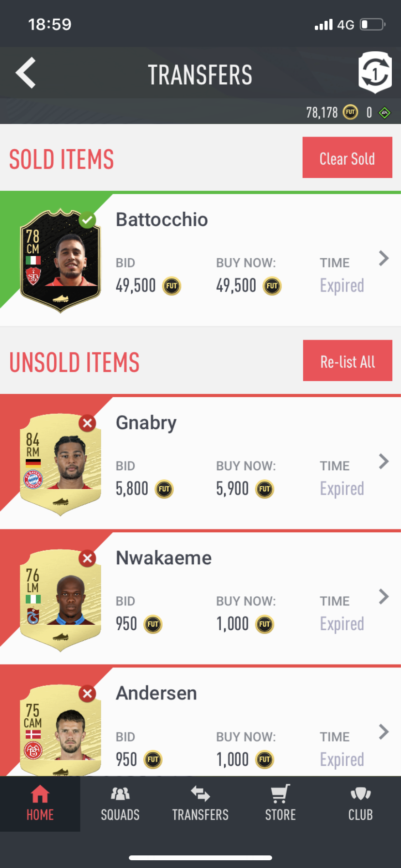The width and height of the screenshot is (401, 868).
Task: Tap the green FIFA points icon
Action: pyautogui.click(x=385, y=113)
